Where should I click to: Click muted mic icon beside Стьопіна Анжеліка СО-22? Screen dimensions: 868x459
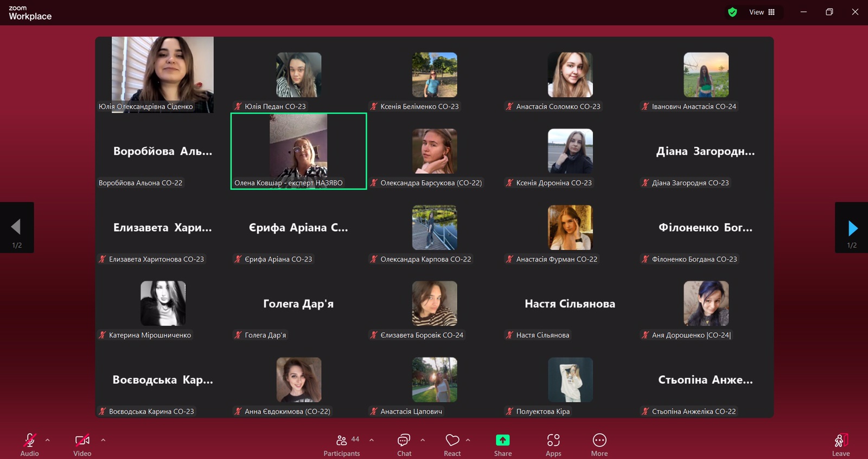click(x=644, y=411)
